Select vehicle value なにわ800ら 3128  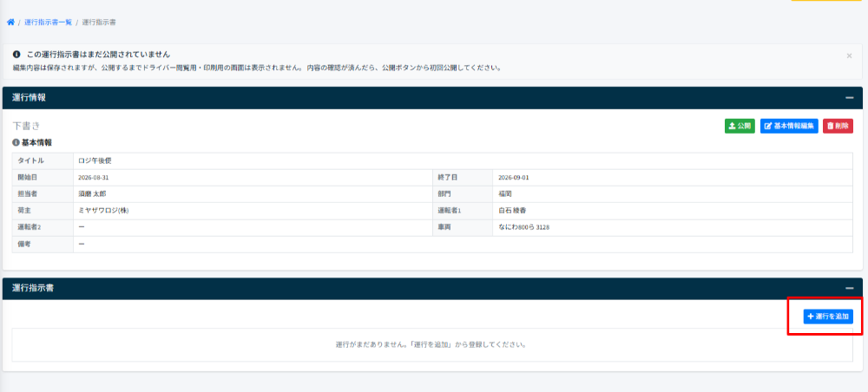523,227
